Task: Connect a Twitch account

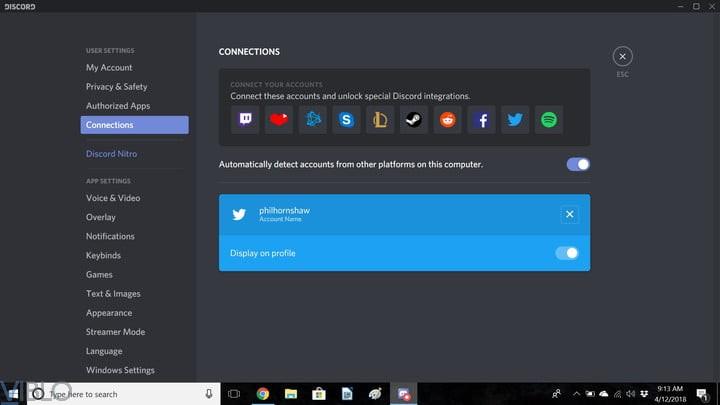Action: pos(245,120)
